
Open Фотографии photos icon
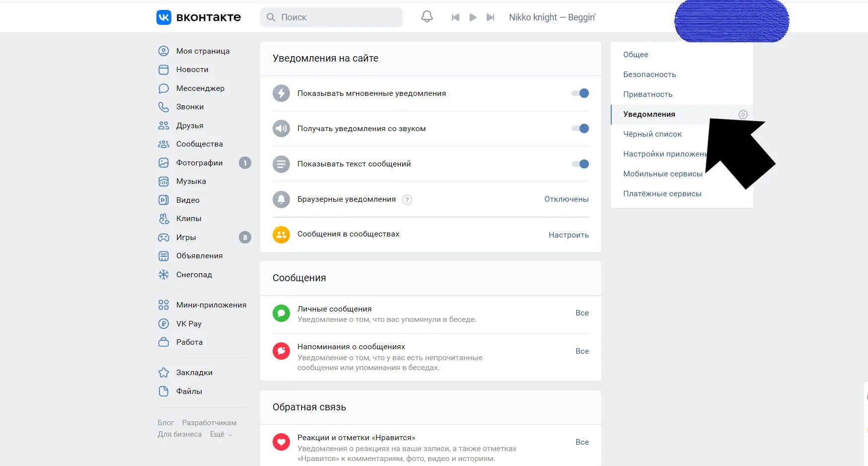(163, 163)
